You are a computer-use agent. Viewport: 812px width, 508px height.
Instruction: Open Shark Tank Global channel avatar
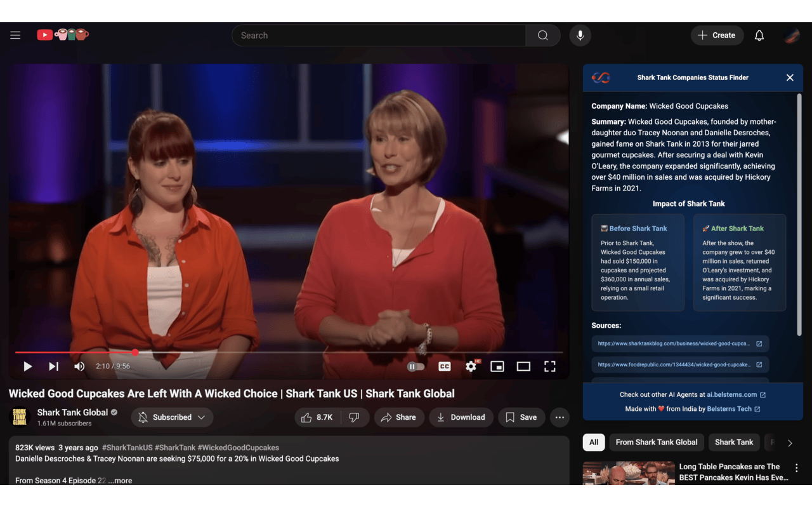(x=20, y=417)
